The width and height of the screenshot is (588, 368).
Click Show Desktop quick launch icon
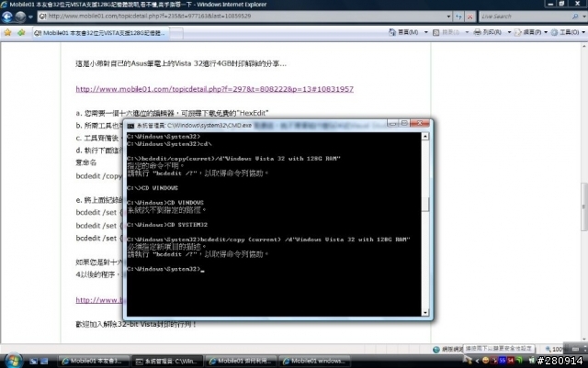click(33, 362)
